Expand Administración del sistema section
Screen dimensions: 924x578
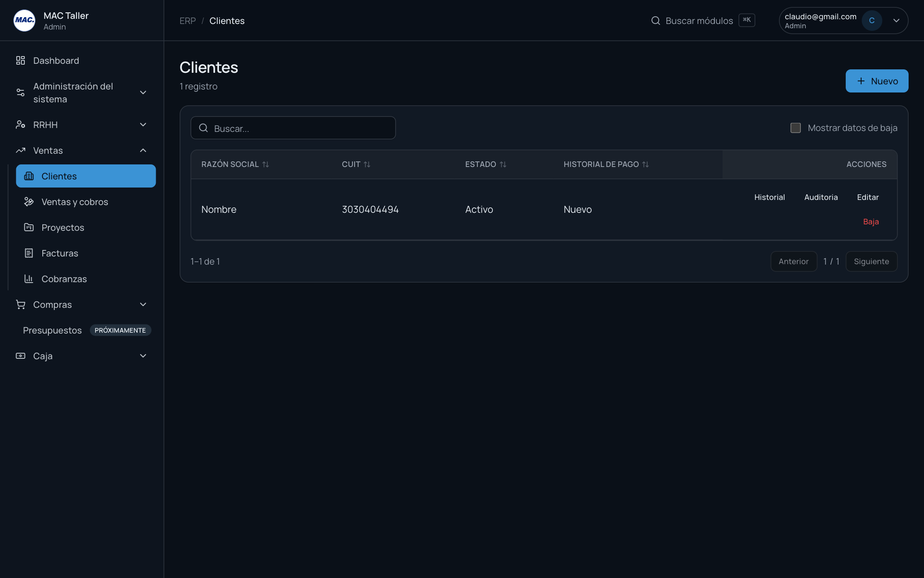coord(143,92)
